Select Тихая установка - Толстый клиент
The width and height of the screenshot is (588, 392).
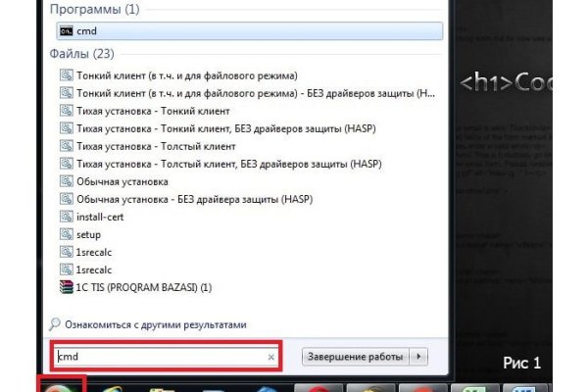click(156, 146)
